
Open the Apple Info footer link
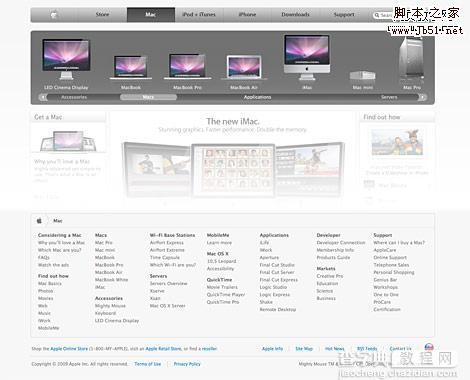[272, 349]
